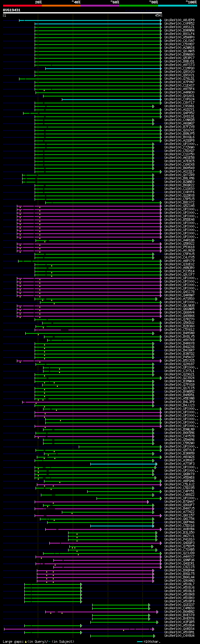Click the Large gaps legend text
200x644 pixels.
coord(13,642)
